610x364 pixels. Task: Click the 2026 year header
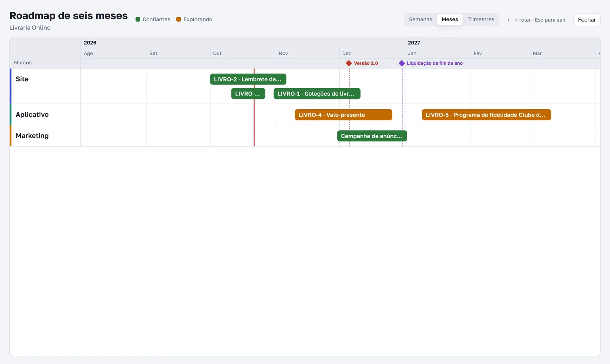[90, 43]
